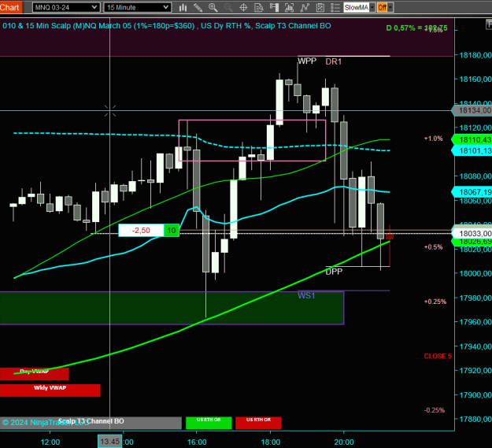Click the red Day VWAP button

click(x=34, y=374)
